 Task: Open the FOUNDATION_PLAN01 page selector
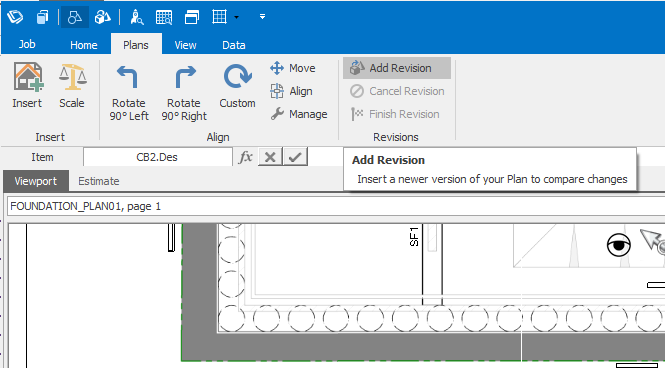click(x=335, y=206)
